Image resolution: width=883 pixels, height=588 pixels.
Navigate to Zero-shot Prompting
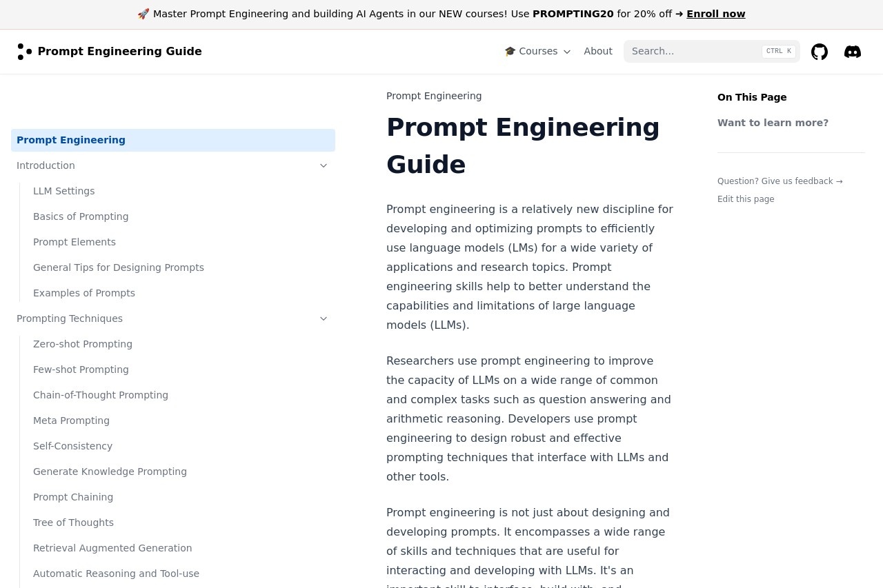click(83, 344)
